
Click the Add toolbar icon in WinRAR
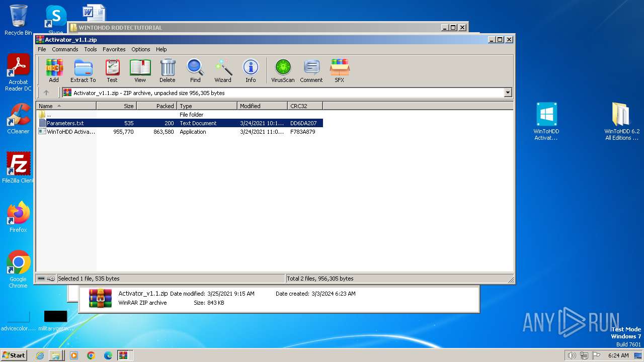click(54, 70)
